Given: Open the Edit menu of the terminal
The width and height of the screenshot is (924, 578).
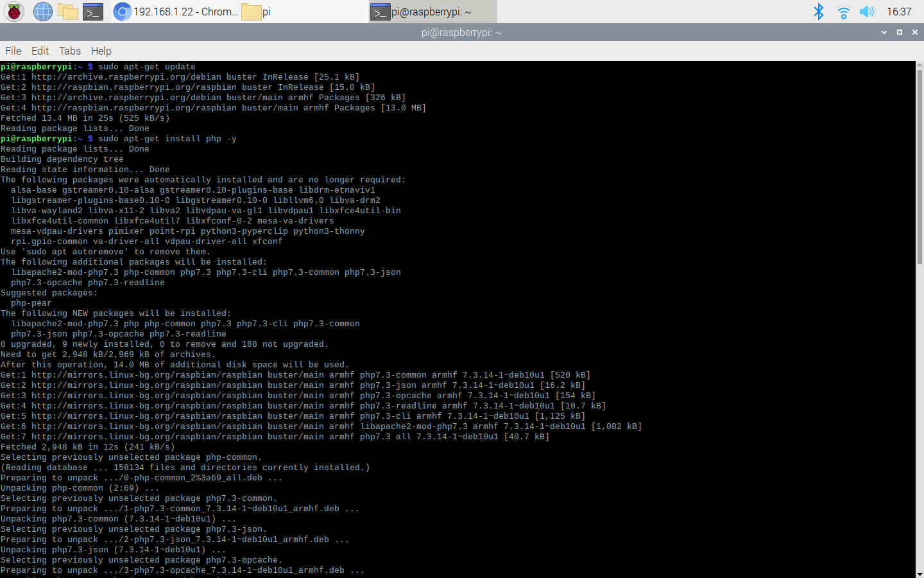Looking at the screenshot, I should [40, 51].
